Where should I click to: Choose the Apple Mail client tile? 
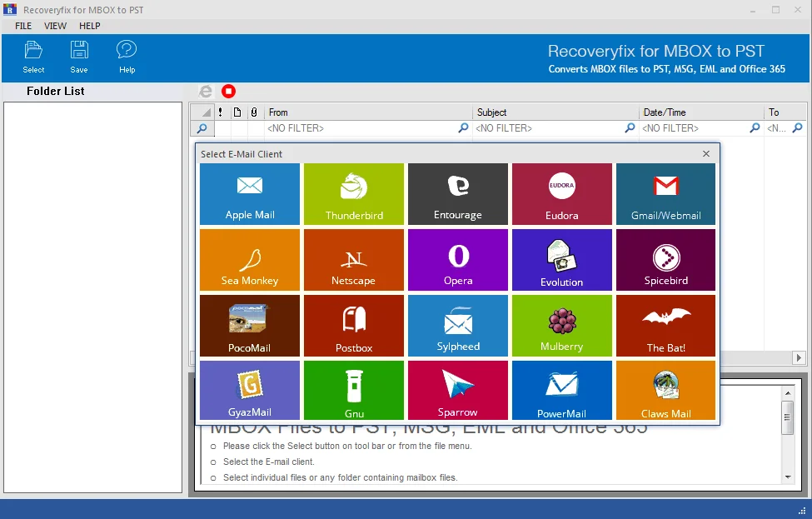click(250, 194)
